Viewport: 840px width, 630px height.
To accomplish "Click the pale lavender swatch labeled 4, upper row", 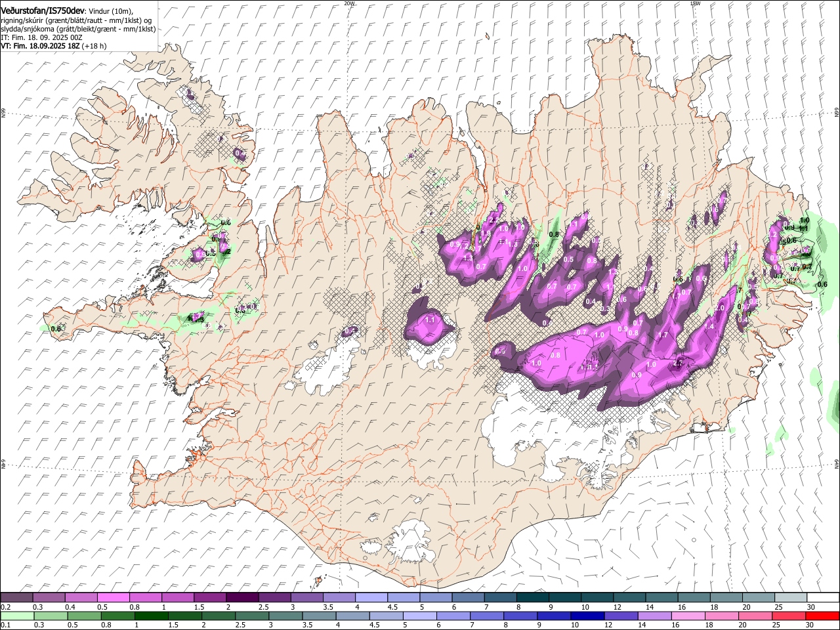I will [x=371, y=598].
